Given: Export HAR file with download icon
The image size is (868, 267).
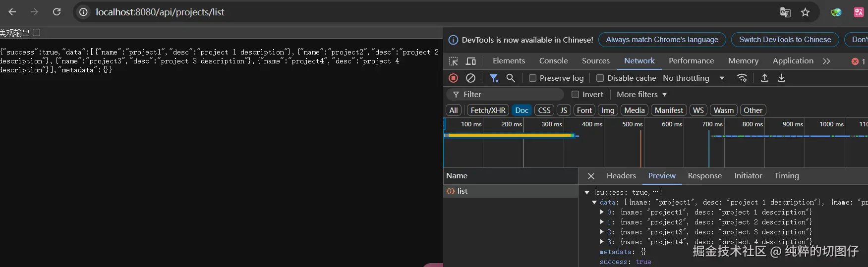Looking at the screenshot, I should (x=781, y=78).
